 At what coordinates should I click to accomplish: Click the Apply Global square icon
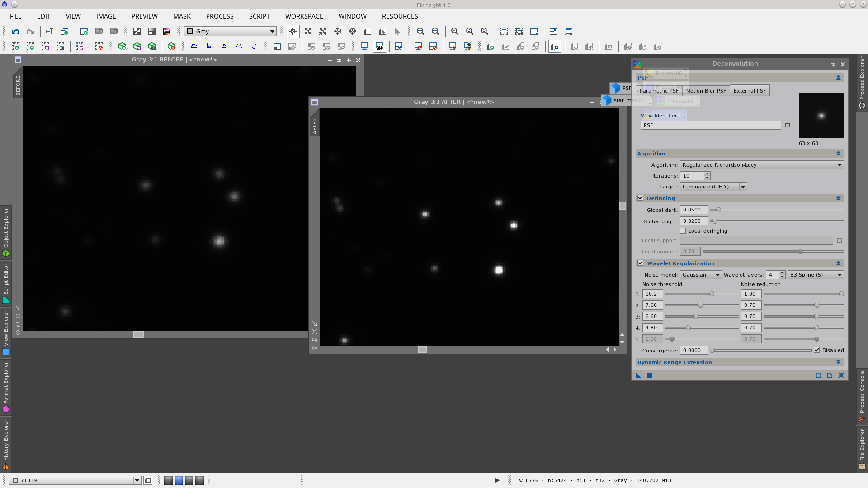[x=650, y=375]
